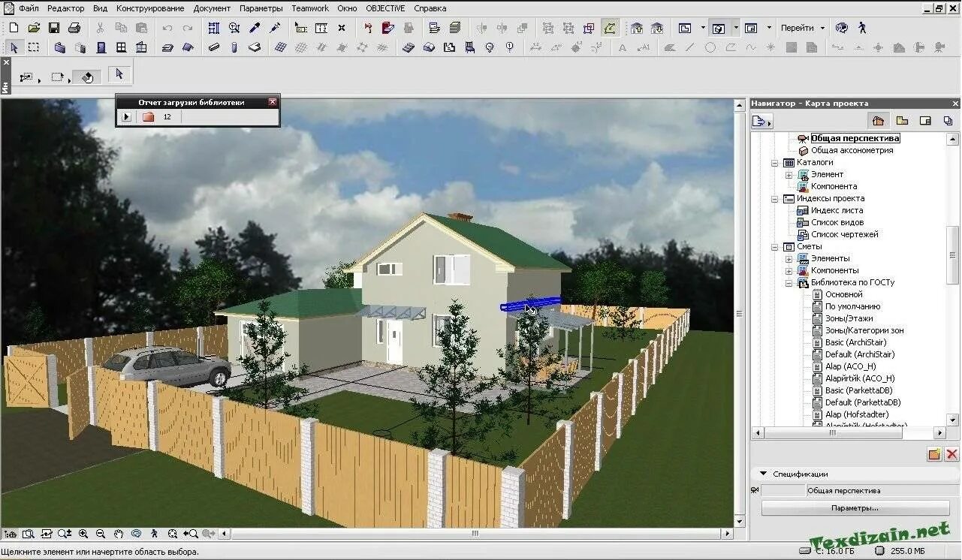Viewport: 962px width, 560px height.
Task: Select the Marquee tool
Action: (34, 47)
